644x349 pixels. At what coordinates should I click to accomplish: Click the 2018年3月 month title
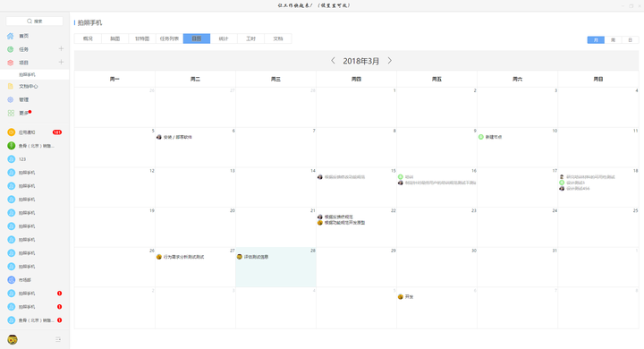(361, 61)
